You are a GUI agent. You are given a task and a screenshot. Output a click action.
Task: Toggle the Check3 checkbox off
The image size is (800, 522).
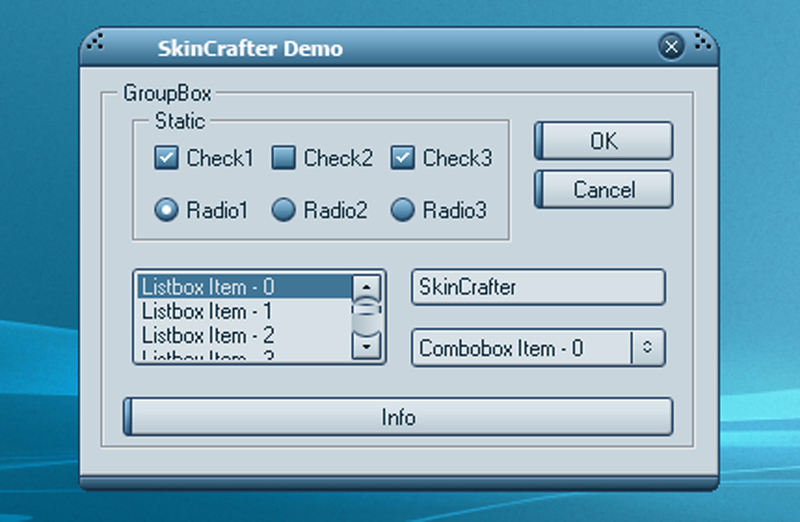[403, 157]
